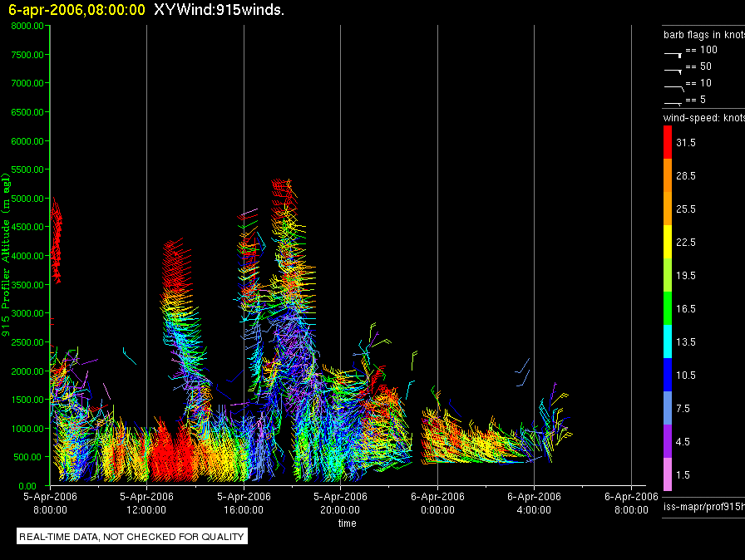Click the 5-Apr-2006 20:00:00 time tick
This screenshot has height=560, width=745.
pyautogui.click(x=340, y=503)
